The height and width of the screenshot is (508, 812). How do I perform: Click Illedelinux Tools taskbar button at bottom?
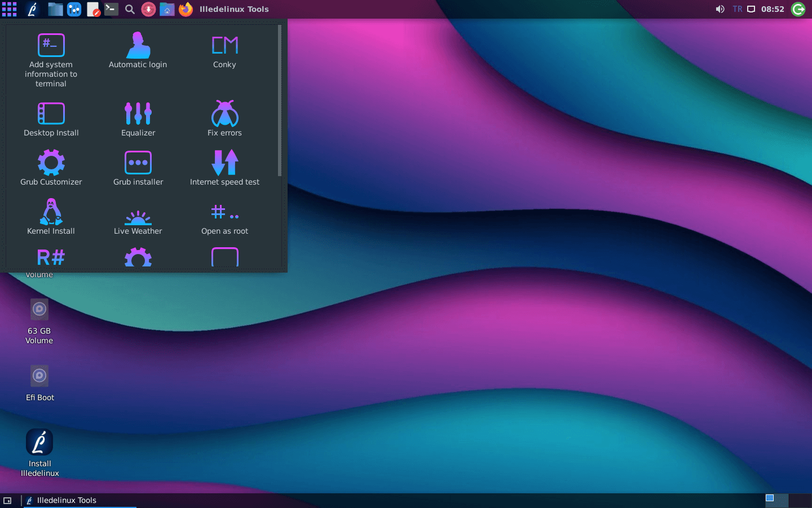pyautogui.click(x=80, y=501)
